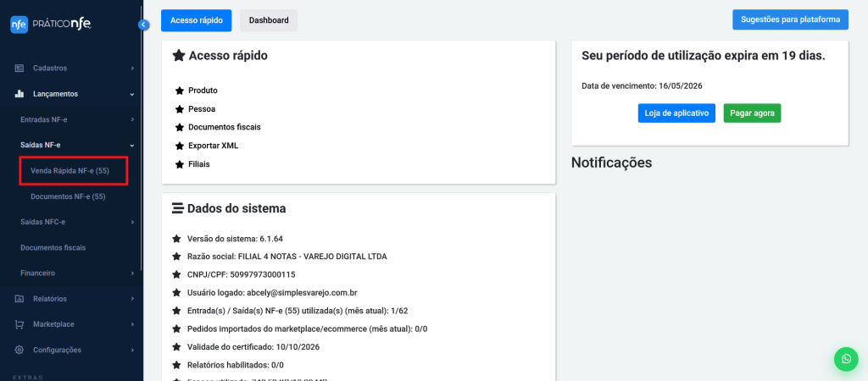This screenshot has height=381, width=868.
Task: Open the Exportar XML quick link
Action: coord(213,146)
